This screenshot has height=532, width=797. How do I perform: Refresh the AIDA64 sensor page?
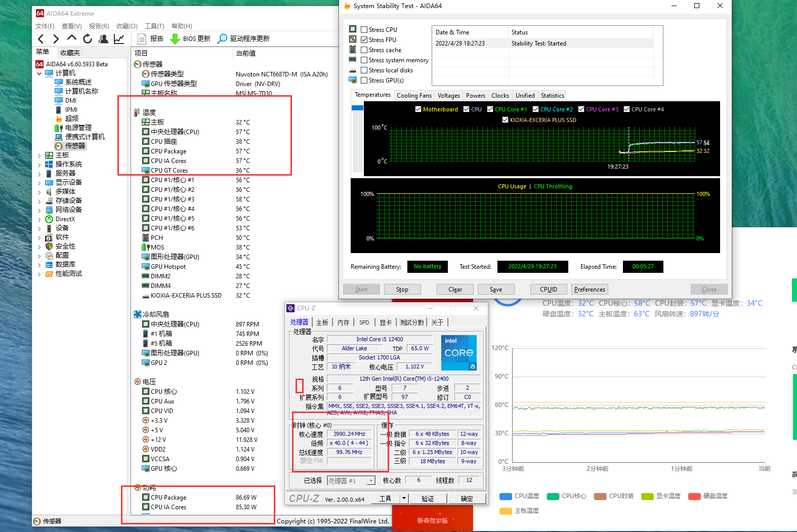(x=88, y=39)
